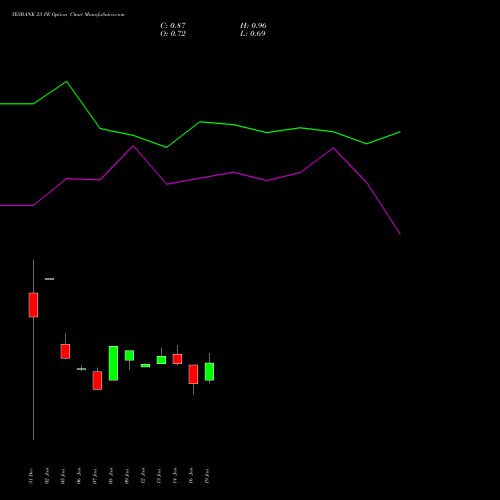
Task: Click the falling end of the purple line
Action: pos(400,234)
